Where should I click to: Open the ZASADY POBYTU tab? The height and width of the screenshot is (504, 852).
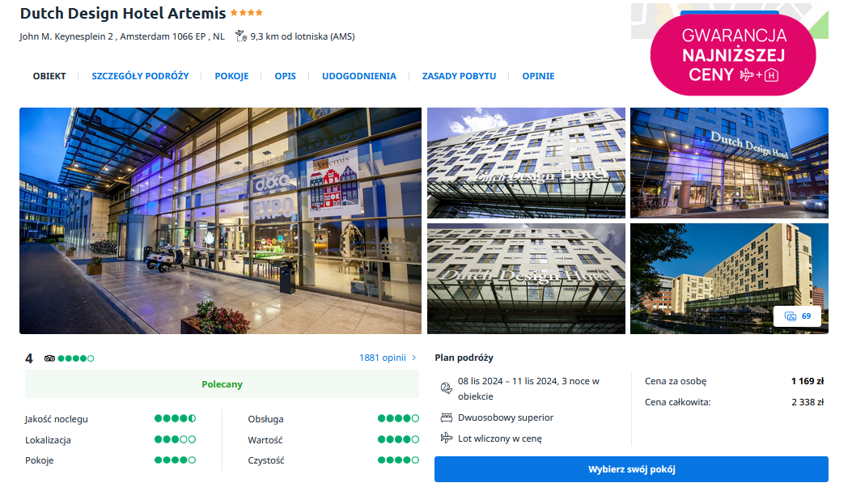pos(459,76)
